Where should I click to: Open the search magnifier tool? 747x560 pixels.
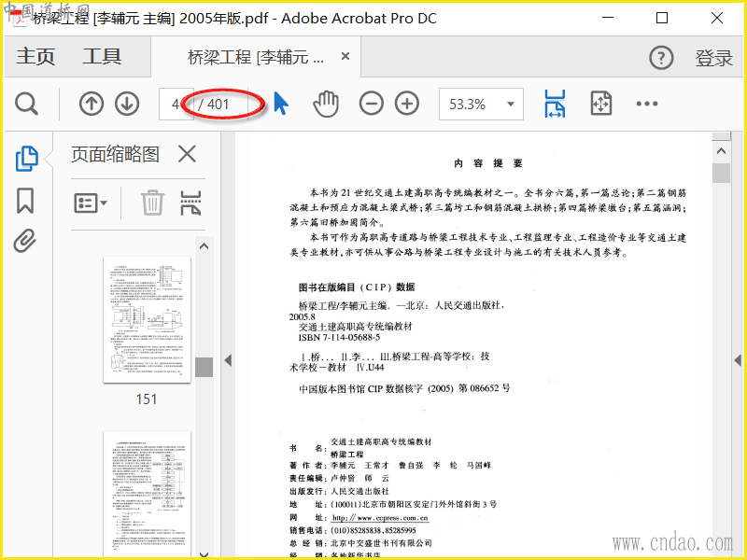point(26,104)
